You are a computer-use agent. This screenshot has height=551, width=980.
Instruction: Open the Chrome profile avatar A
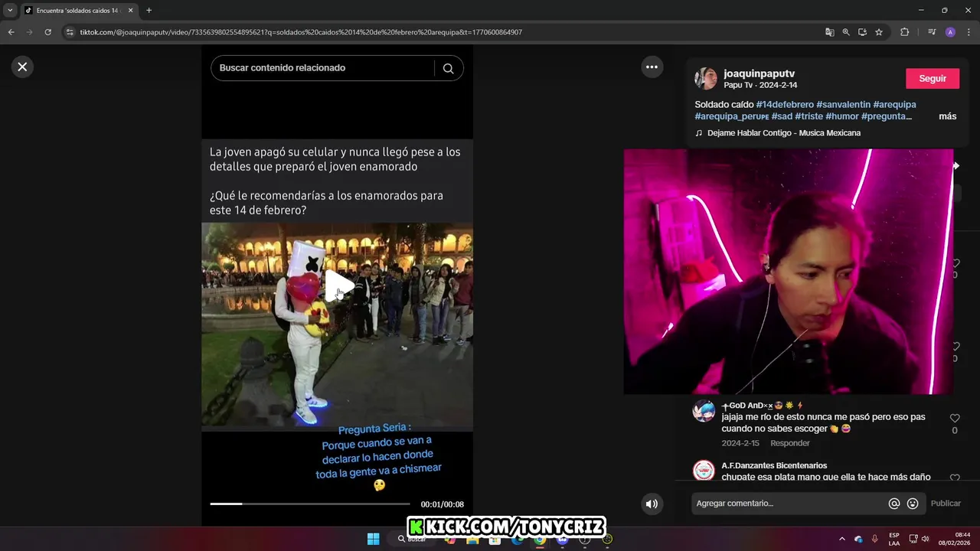950,32
